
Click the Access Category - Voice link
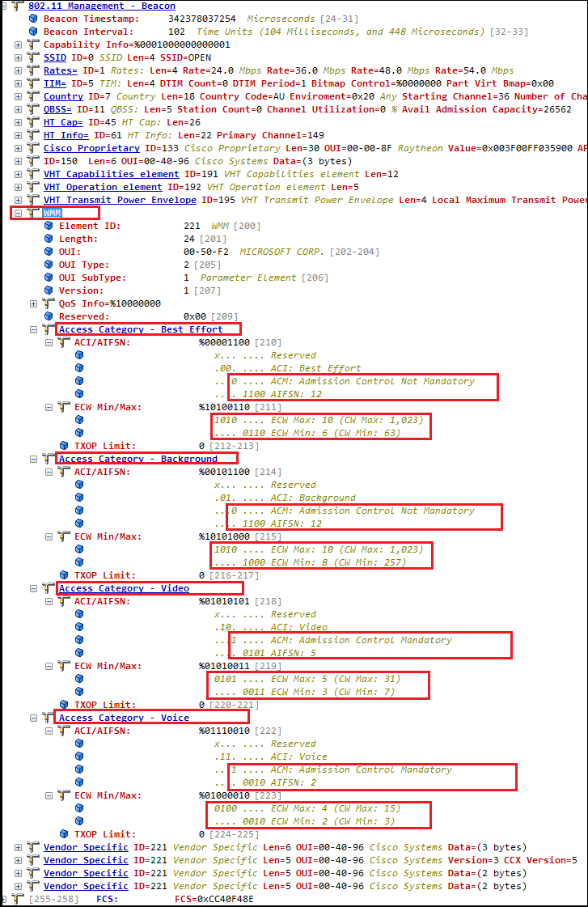click(124, 718)
